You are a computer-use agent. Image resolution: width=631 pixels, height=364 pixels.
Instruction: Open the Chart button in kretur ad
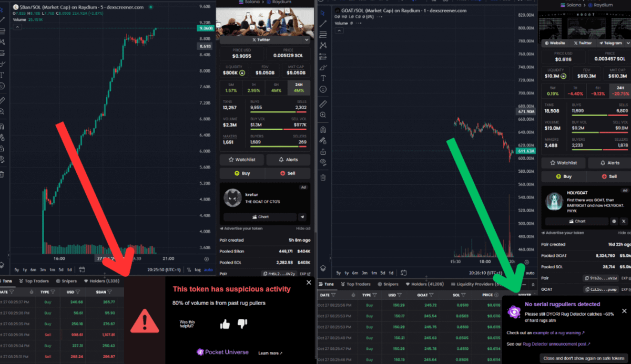[260, 216]
